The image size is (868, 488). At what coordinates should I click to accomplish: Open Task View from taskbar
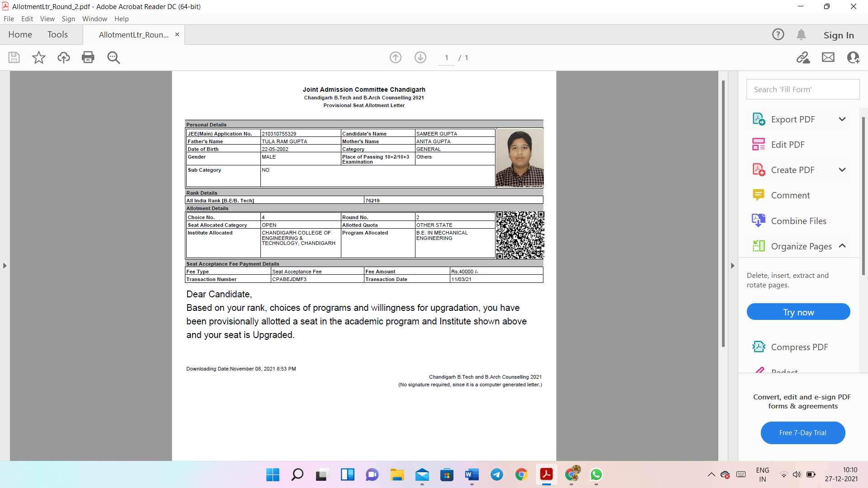pos(321,474)
